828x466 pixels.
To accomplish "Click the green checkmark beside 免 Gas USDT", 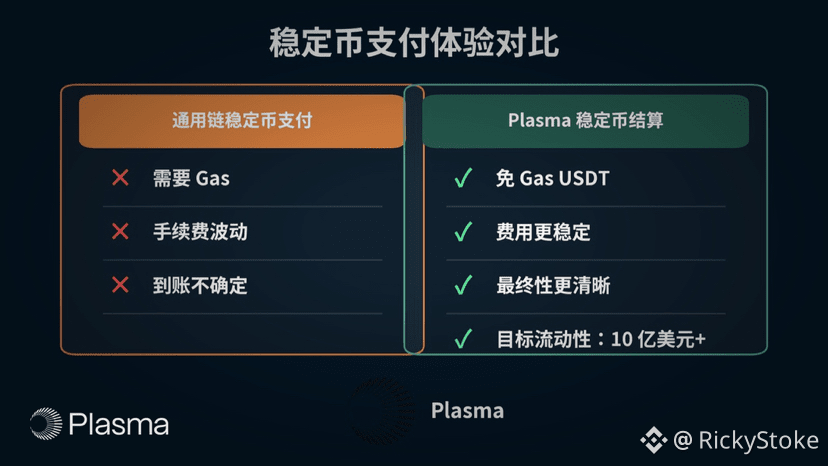I will (463, 179).
